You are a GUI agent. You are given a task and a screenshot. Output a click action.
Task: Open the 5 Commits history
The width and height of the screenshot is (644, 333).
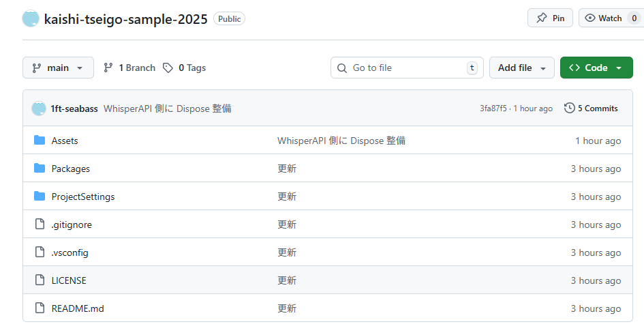[591, 108]
